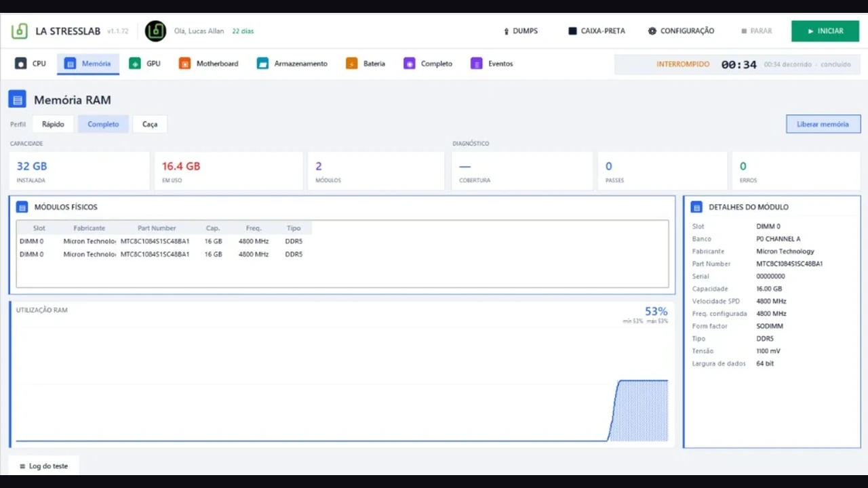Click the P0 CHANNEL A value
Image resolution: width=868 pixels, height=488 pixels.
coord(778,239)
